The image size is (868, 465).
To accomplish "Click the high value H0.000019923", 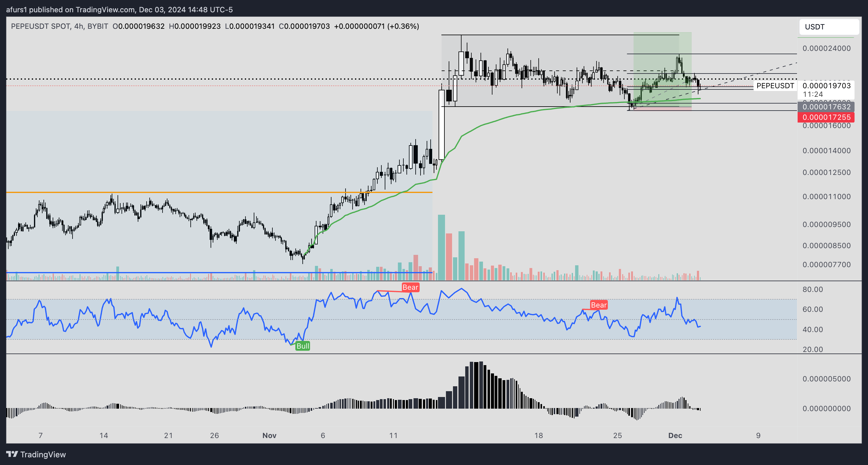I will 195,26.
